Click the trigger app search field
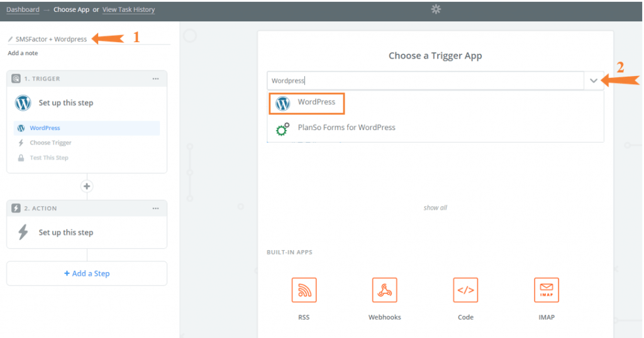Image resolution: width=644 pixels, height=338 pixels. tap(426, 81)
